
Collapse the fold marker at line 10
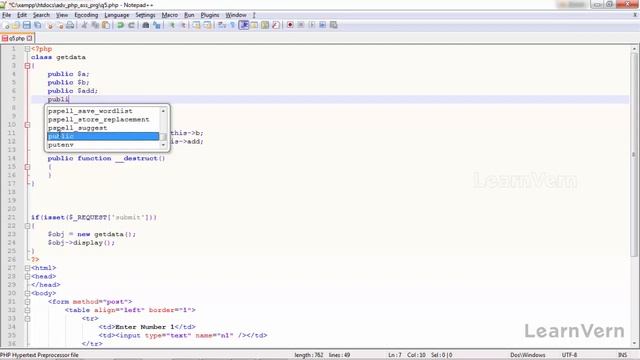(27, 125)
